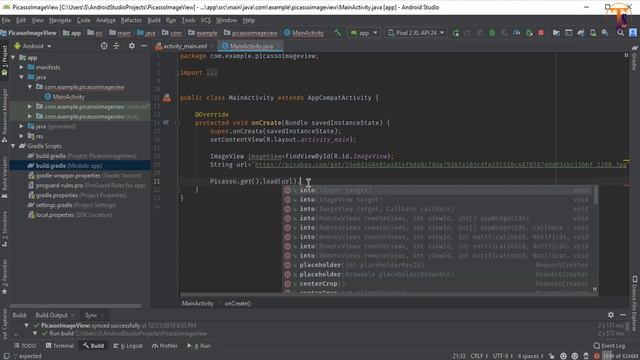Open Event Log tool window
Viewport: 640px width, 360px height.
(609, 346)
